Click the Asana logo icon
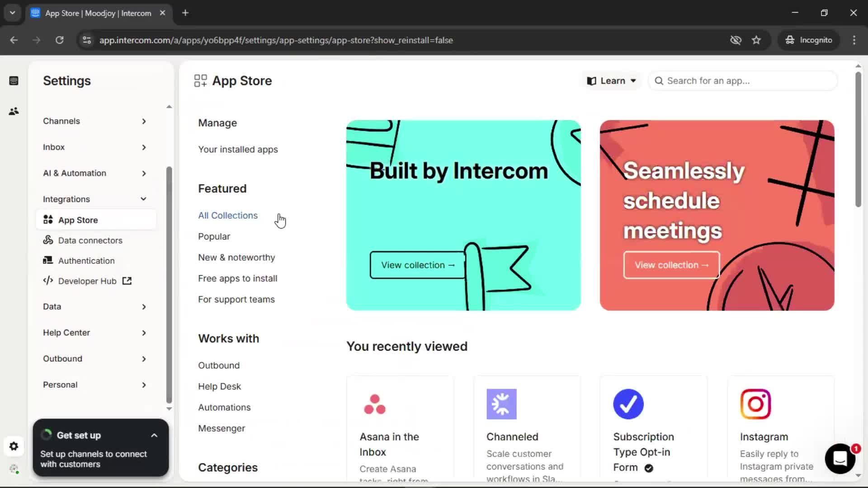The image size is (868, 488). click(375, 404)
